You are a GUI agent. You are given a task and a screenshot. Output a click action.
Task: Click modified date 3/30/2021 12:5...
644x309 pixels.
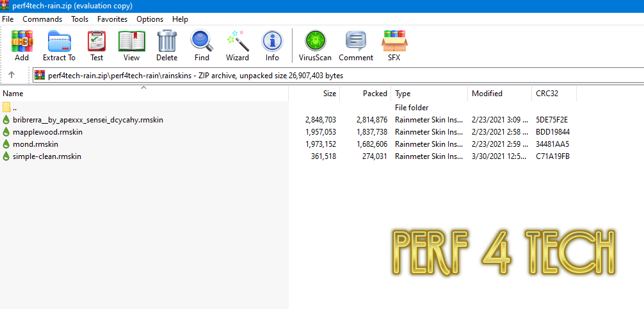(499, 157)
